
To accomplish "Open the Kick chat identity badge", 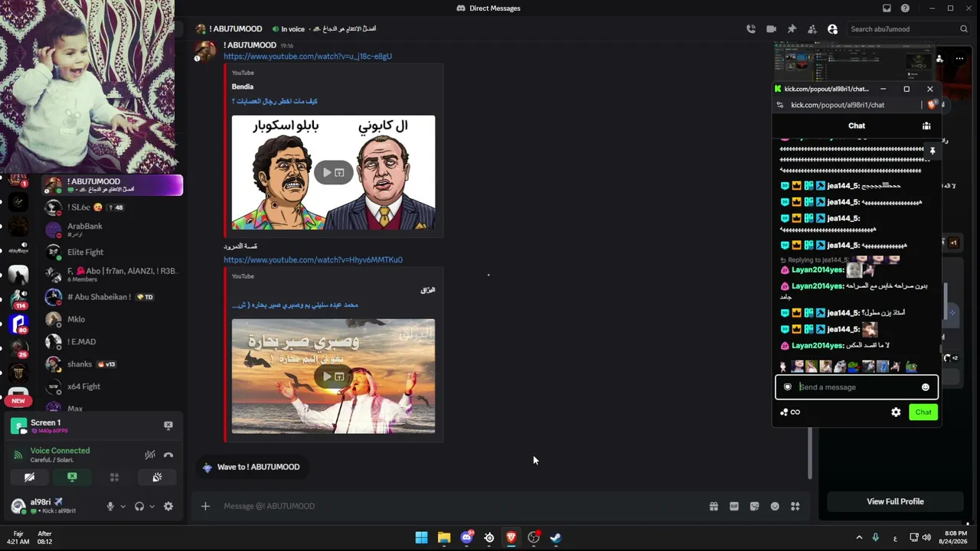I will coord(787,387).
